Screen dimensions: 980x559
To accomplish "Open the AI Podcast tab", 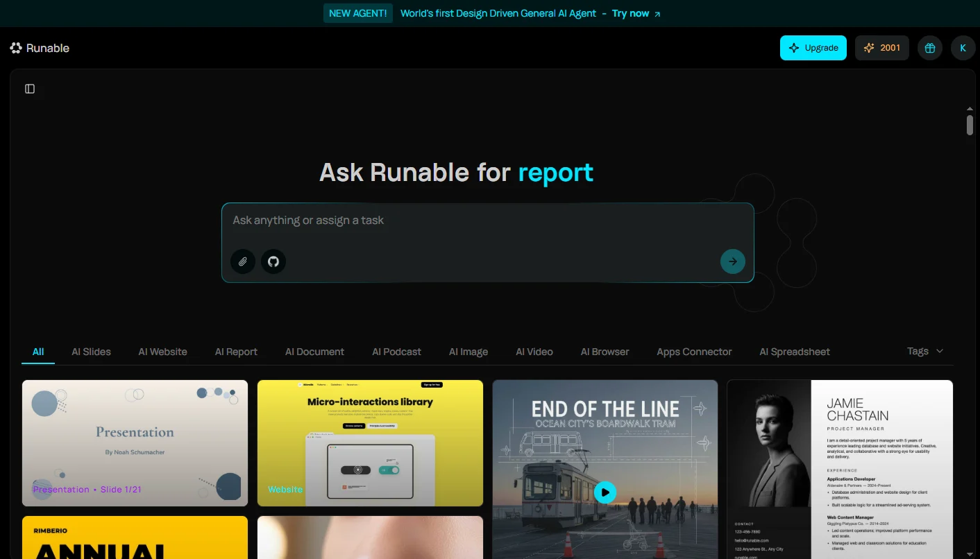I will (x=396, y=352).
